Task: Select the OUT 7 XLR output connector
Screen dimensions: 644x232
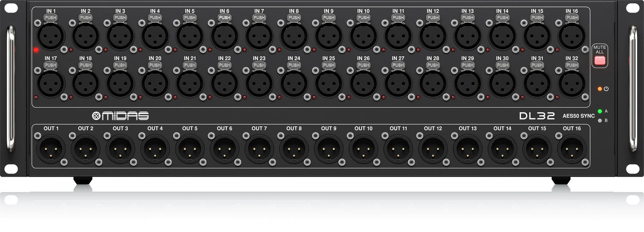Action: tap(259, 149)
